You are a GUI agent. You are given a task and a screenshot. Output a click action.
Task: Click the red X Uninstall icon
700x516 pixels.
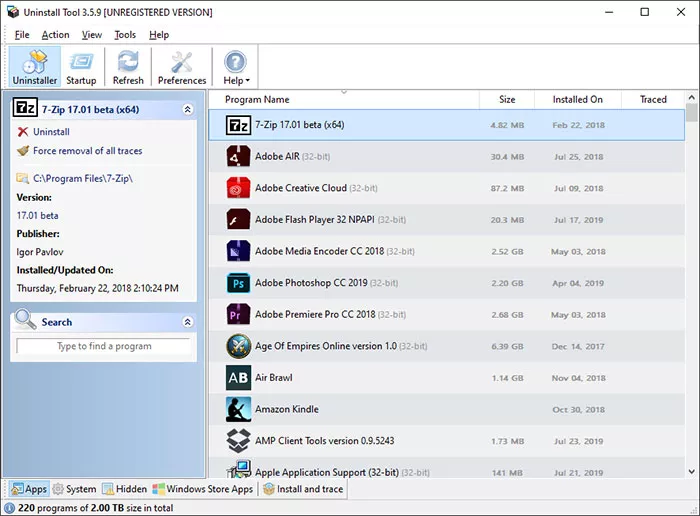click(23, 132)
